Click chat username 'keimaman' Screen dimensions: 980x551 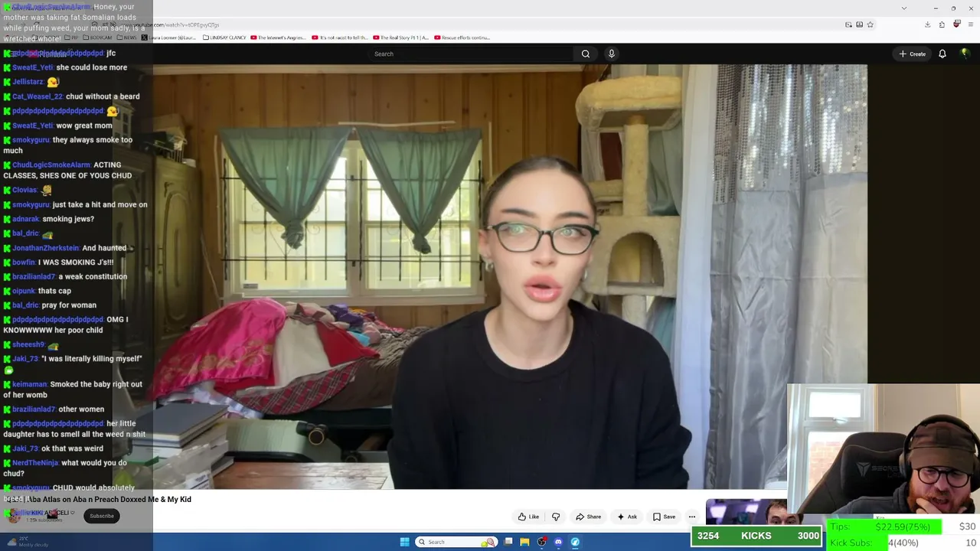30,384
